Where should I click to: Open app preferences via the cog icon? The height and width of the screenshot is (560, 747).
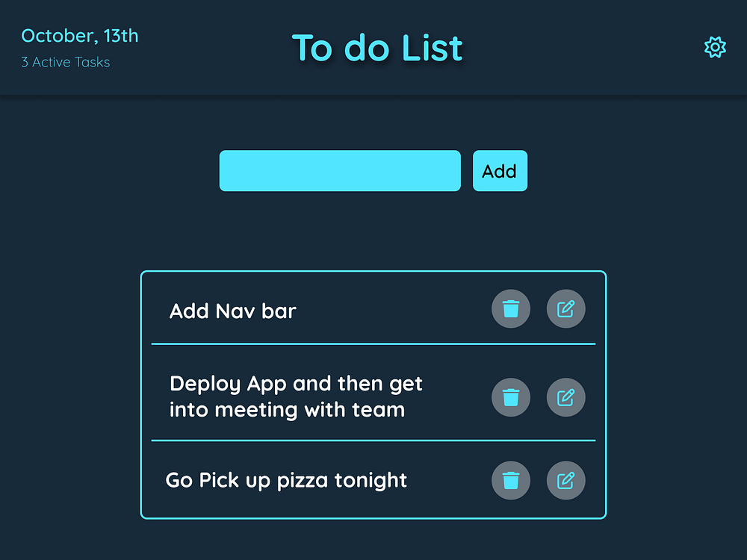click(715, 47)
